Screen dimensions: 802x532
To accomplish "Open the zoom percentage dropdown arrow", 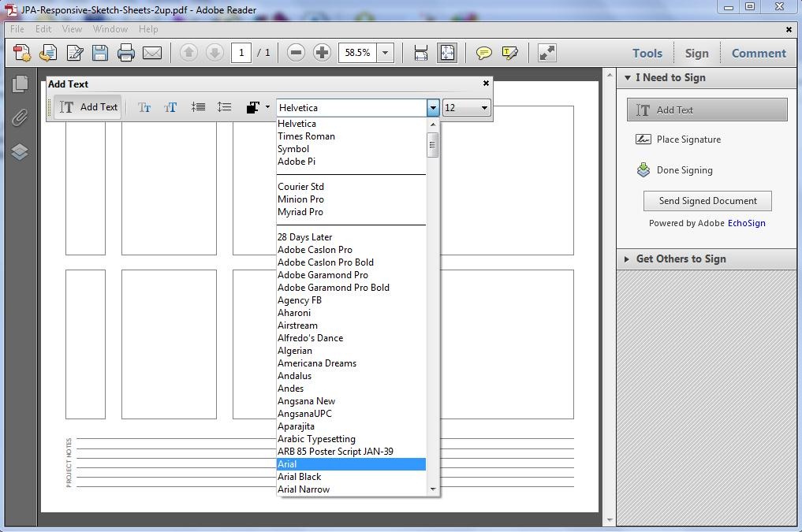I will pyautogui.click(x=385, y=53).
